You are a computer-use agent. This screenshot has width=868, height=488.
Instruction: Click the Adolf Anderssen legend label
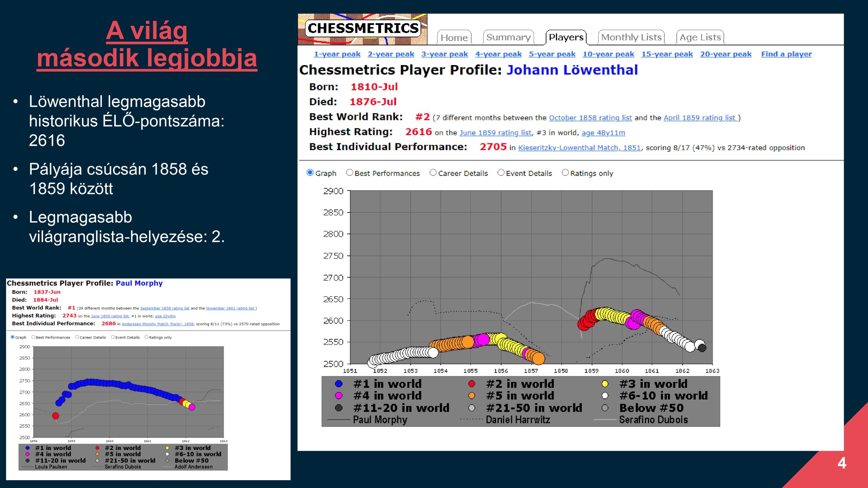click(x=194, y=467)
